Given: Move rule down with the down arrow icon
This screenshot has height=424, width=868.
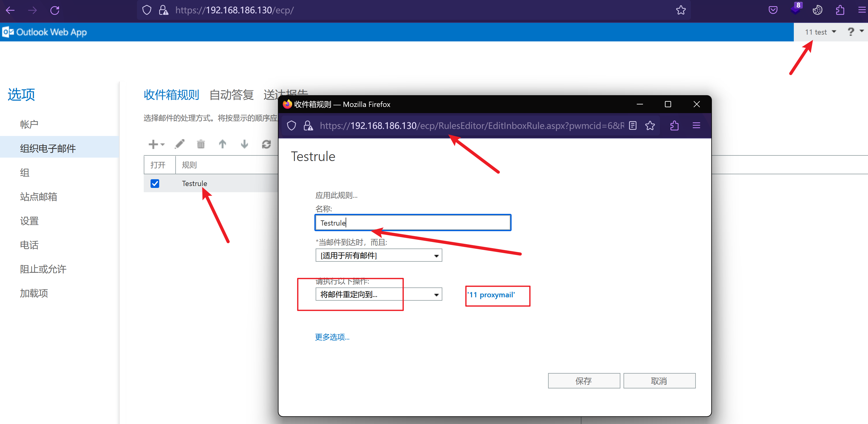Looking at the screenshot, I should pyautogui.click(x=244, y=144).
